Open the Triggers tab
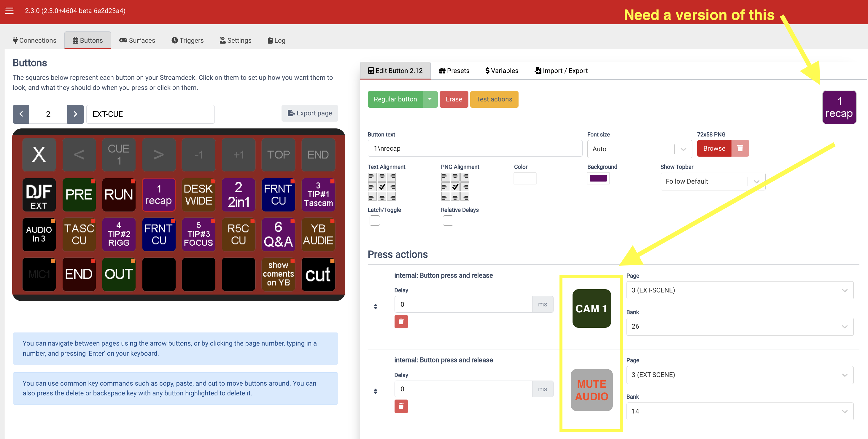 (x=188, y=40)
